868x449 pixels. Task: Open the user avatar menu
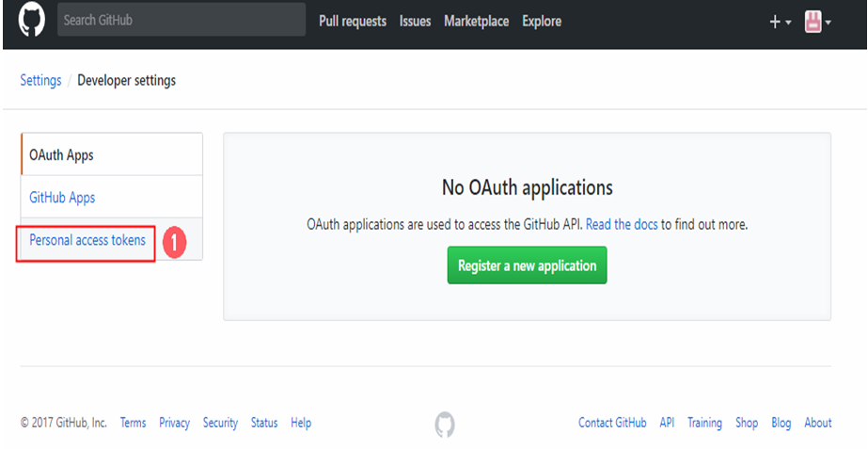click(817, 23)
